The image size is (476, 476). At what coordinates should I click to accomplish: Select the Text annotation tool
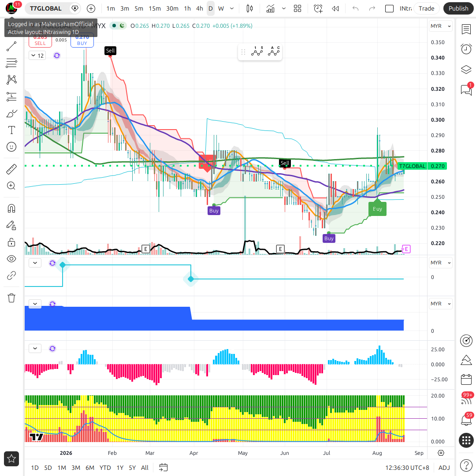[11, 130]
